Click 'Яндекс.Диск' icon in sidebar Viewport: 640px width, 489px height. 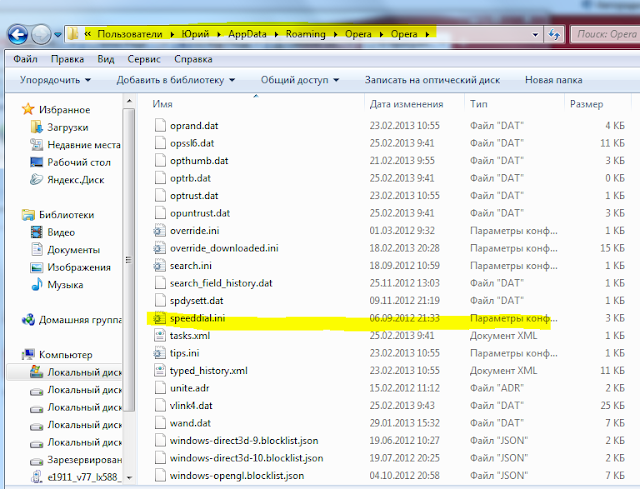(x=36, y=180)
